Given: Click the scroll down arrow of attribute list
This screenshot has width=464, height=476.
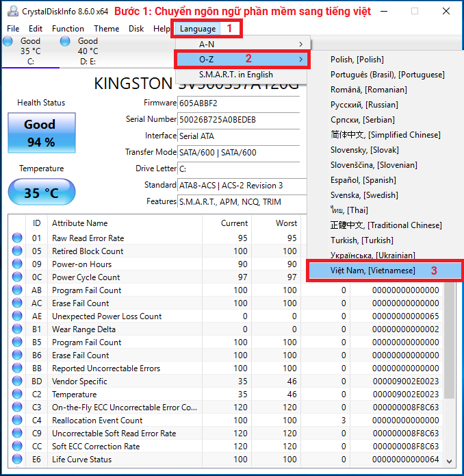Looking at the screenshot, I should tap(450, 462).
